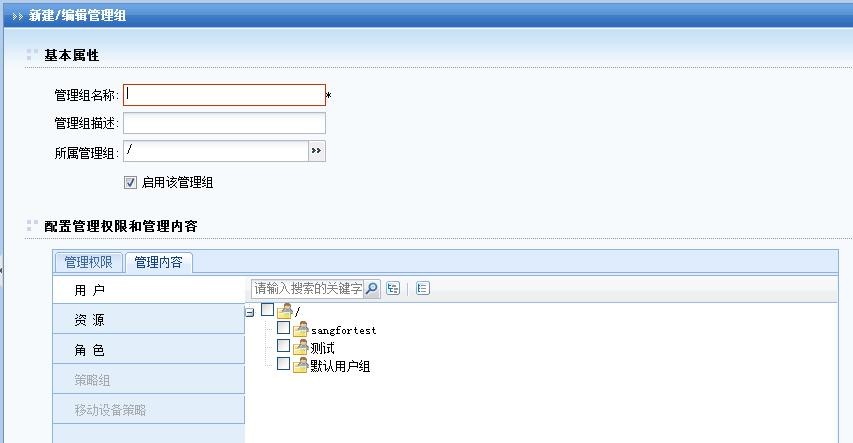Collapse the root "/" tree node

click(x=250, y=312)
